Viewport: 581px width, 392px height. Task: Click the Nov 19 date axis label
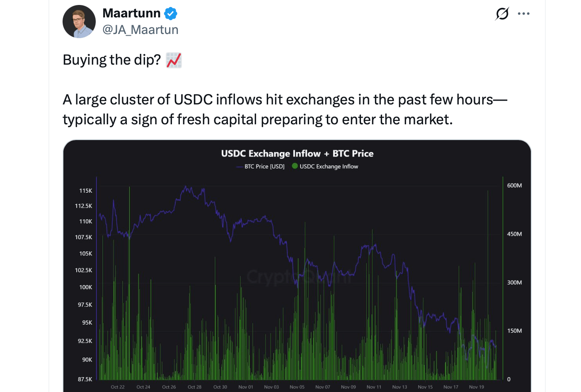coord(477,387)
